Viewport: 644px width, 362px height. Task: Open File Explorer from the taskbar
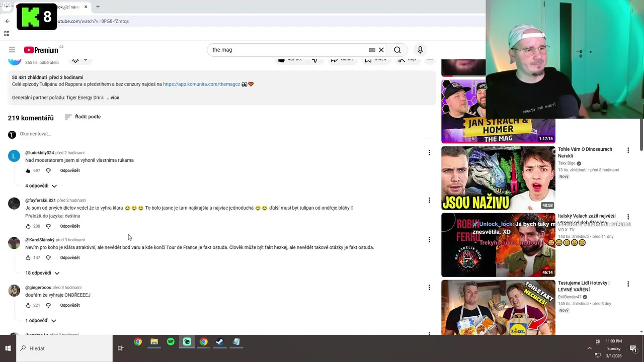pos(154,342)
